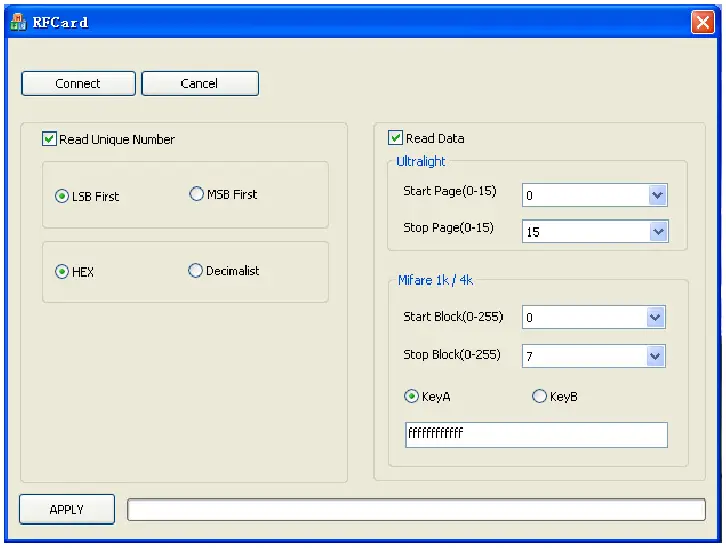Click the Start Block(0-255) label
Image resolution: width=726 pixels, height=548 pixels.
point(453,317)
